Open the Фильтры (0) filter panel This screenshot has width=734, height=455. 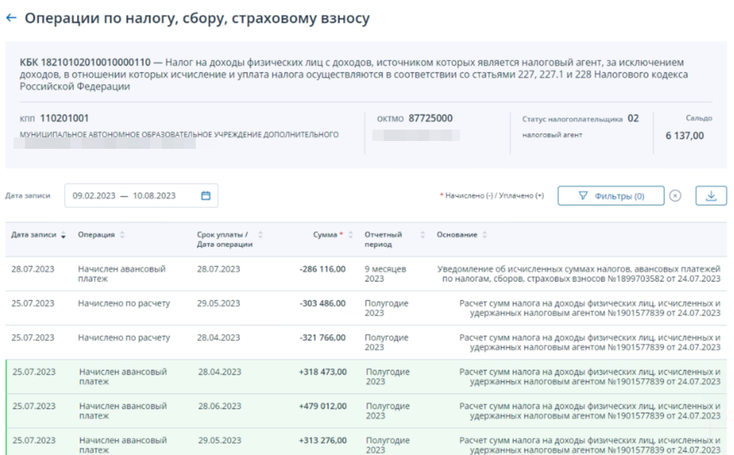tap(610, 196)
